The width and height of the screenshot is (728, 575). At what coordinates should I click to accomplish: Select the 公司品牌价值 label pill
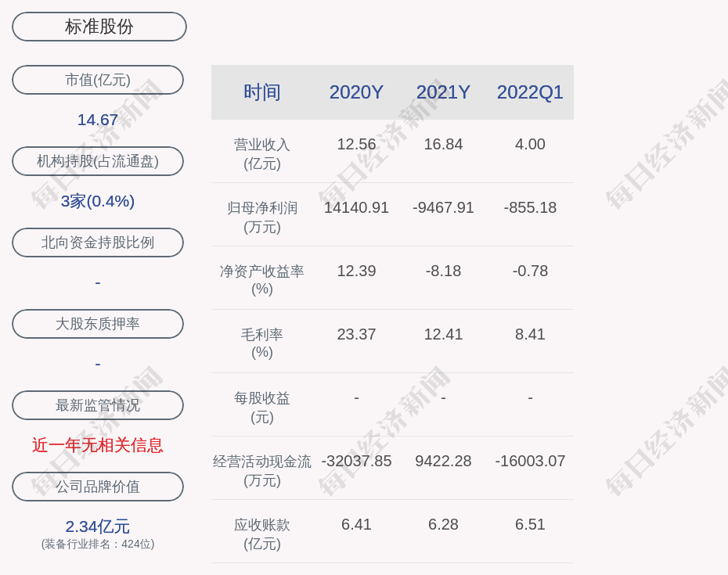(98, 487)
